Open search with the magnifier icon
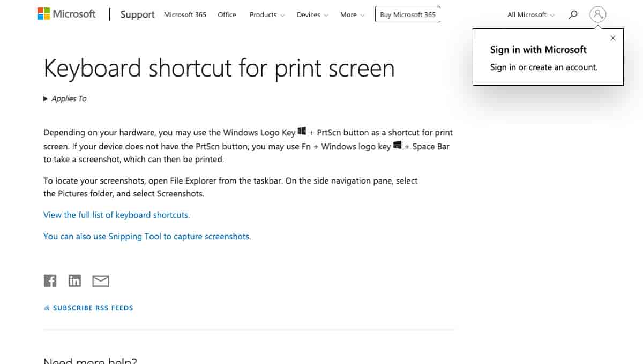The image size is (643, 364). [573, 15]
